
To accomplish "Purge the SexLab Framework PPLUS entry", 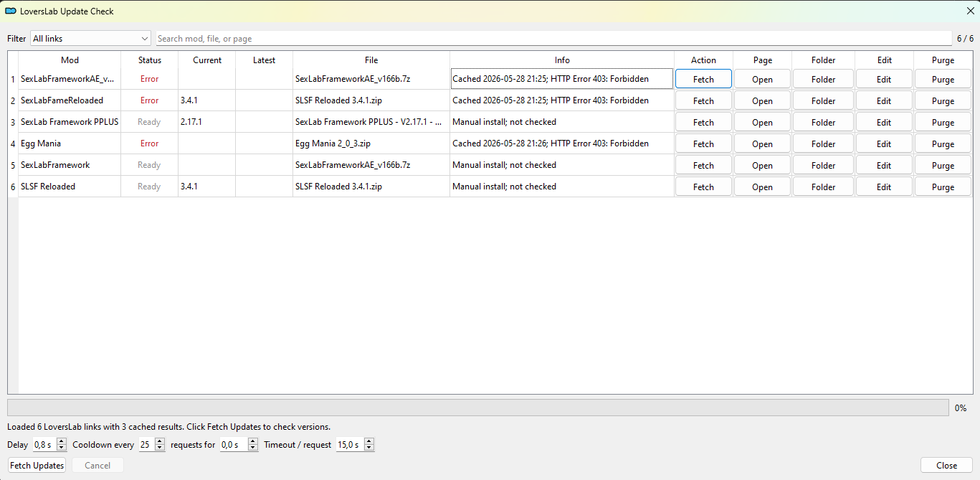I will coord(943,122).
